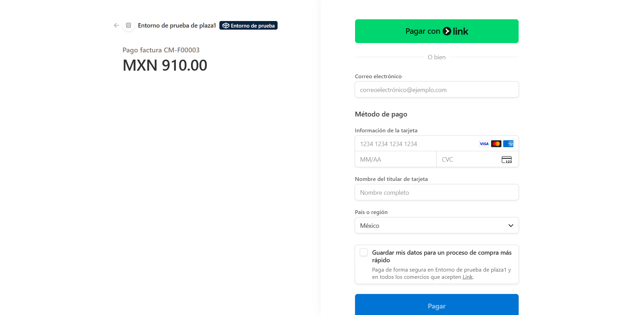Click the dropdown chevron next to México
This screenshot has height=315, width=644.
point(511,225)
